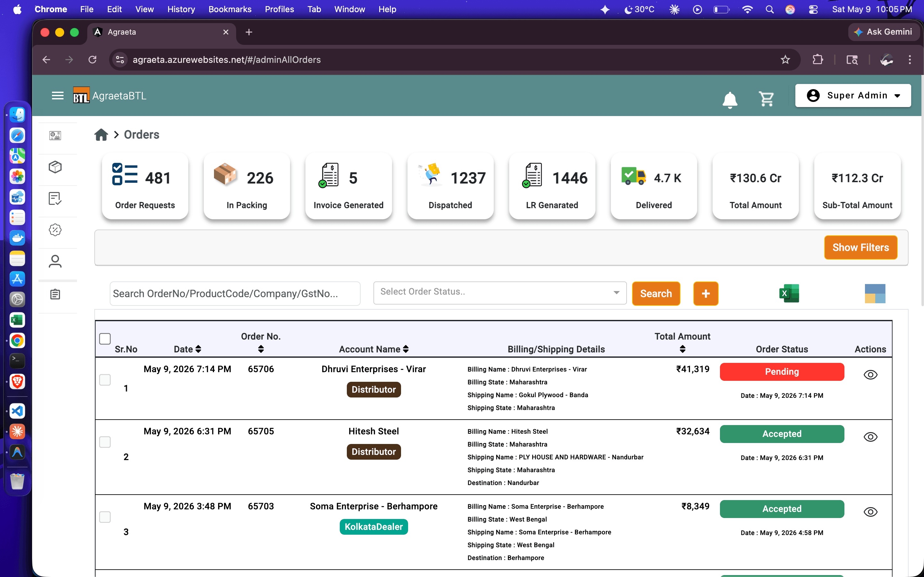Viewport: 924px width, 577px height.
Task: Click the clipboard sidebar icon
Action: (x=55, y=294)
